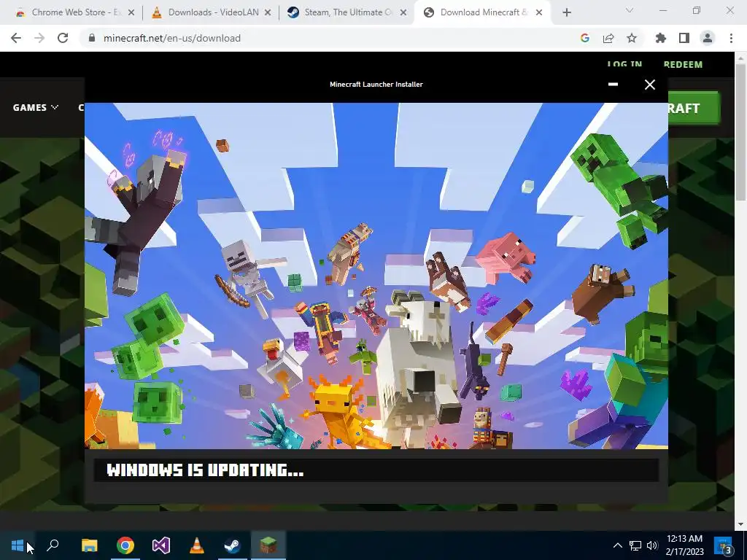Image resolution: width=747 pixels, height=560 pixels.
Task: Click the Minecraft installer artwork
Action: tap(376, 276)
